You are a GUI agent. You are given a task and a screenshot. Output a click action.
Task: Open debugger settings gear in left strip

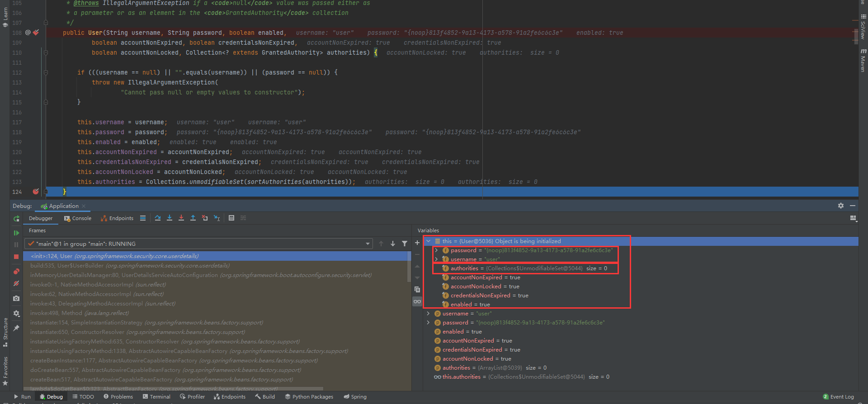pos(16,313)
